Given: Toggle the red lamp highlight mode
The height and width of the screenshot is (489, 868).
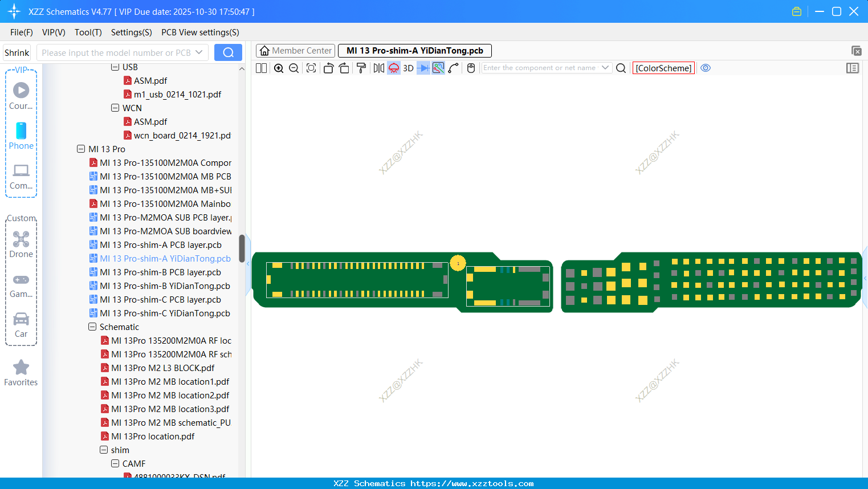Looking at the screenshot, I should (393, 68).
